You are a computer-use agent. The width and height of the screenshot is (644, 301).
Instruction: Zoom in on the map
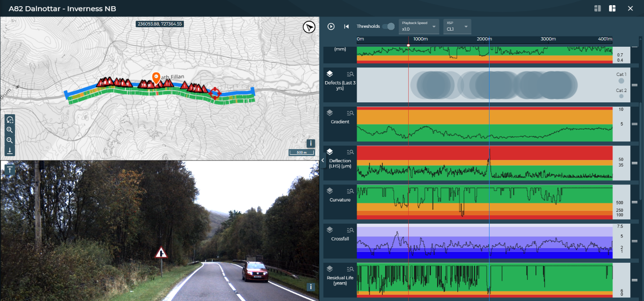point(10,130)
